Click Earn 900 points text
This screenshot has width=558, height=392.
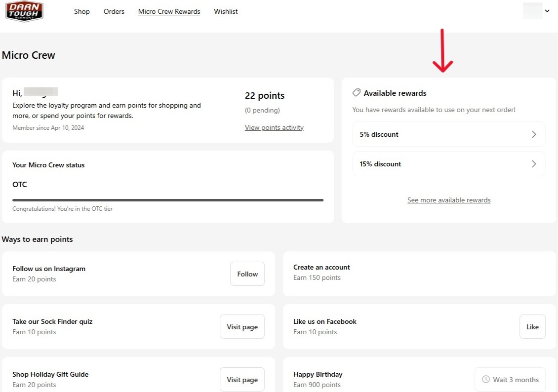(x=317, y=385)
